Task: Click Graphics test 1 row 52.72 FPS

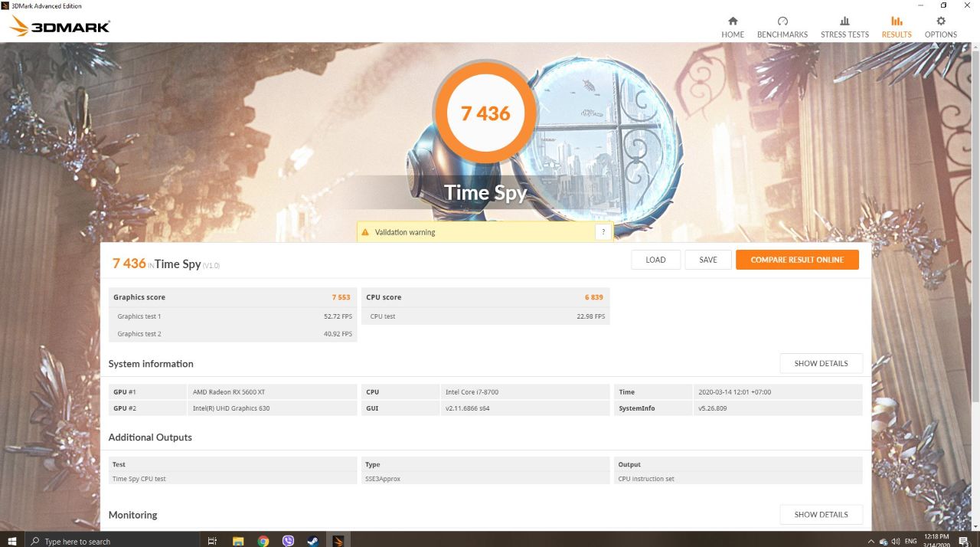Action: 233,316
